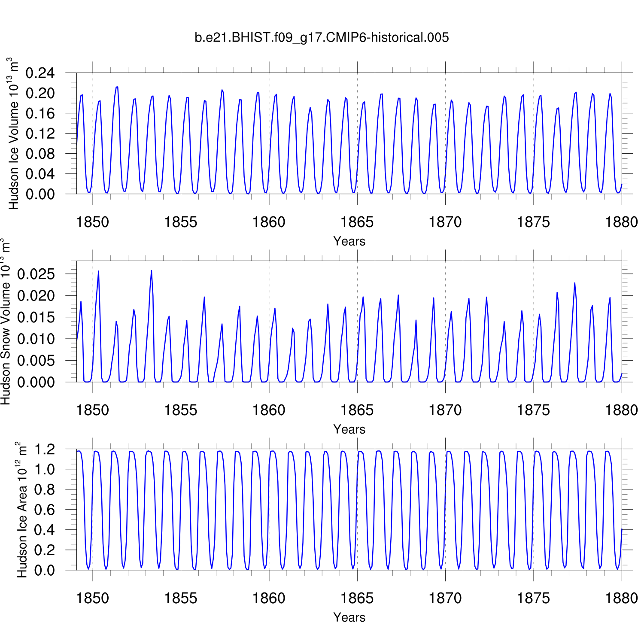The height and width of the screenshot is (644, 644).
Task: Click the Hudson Ice Volume y-axis label
Action: pos(14,134)
